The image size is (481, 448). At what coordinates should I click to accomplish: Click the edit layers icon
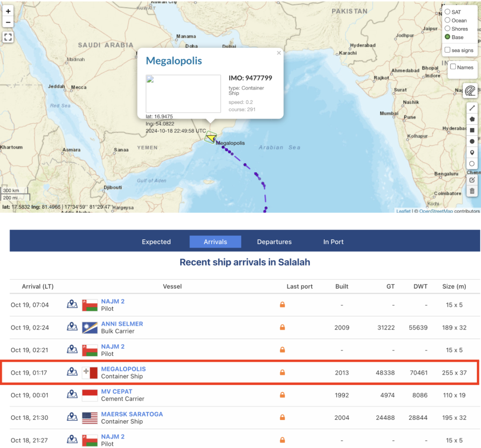coord(472,180)
